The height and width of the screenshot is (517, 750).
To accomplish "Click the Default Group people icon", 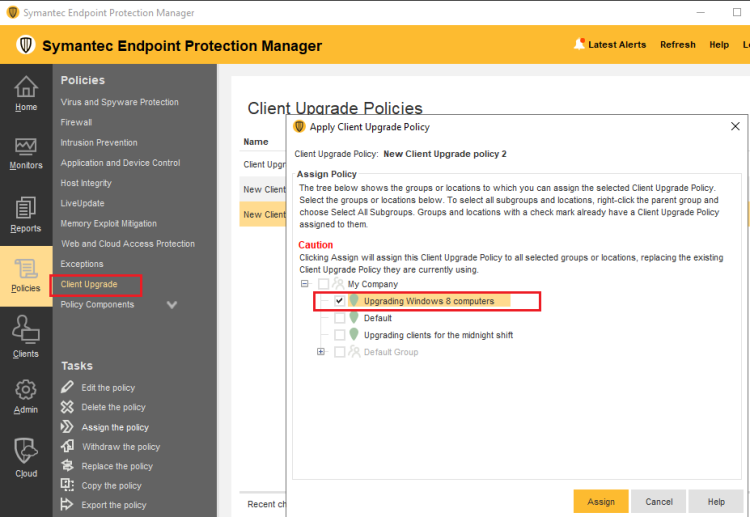I will click(354, 352).
